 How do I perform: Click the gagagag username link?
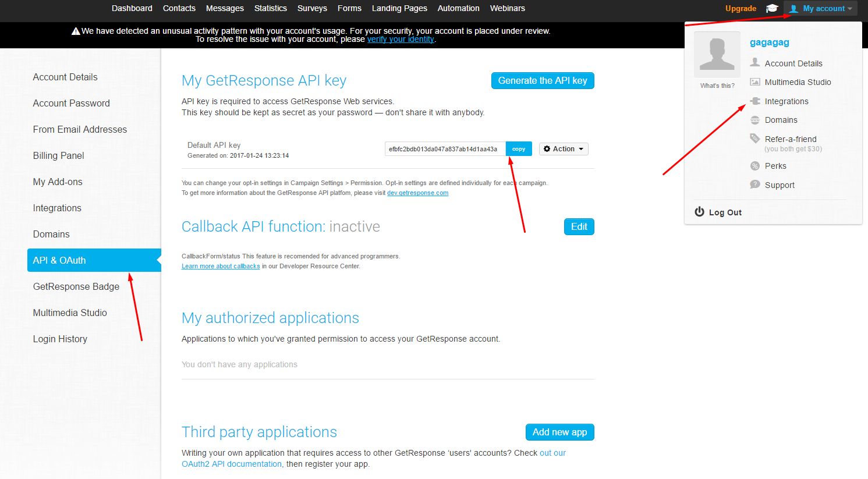(x=770, y=42)
